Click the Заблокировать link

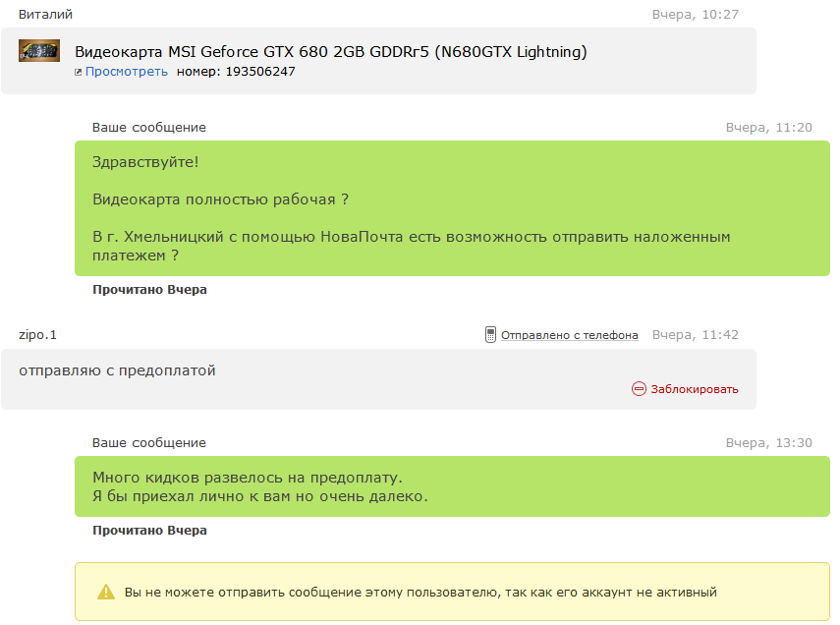click(x=695, y=389)
